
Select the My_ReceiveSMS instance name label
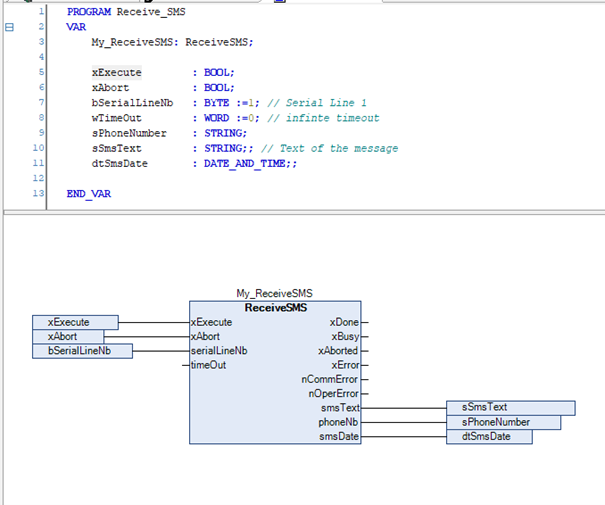[x=274, y=294]
